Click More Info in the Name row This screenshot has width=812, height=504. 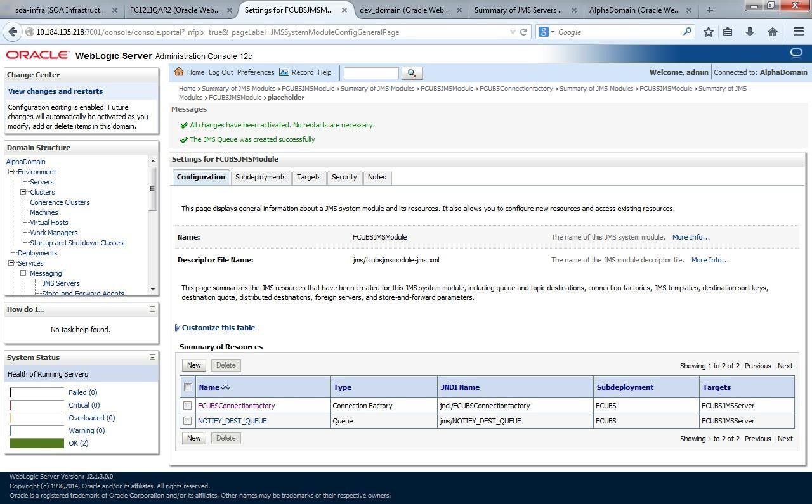[x=691, y=237]
